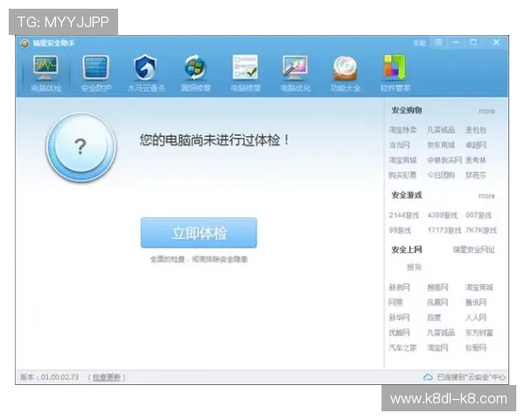The height and width of the screenshot is (420, 525).
Task: Open the 中粮我买网 shopping link
Action: [444, 160]
